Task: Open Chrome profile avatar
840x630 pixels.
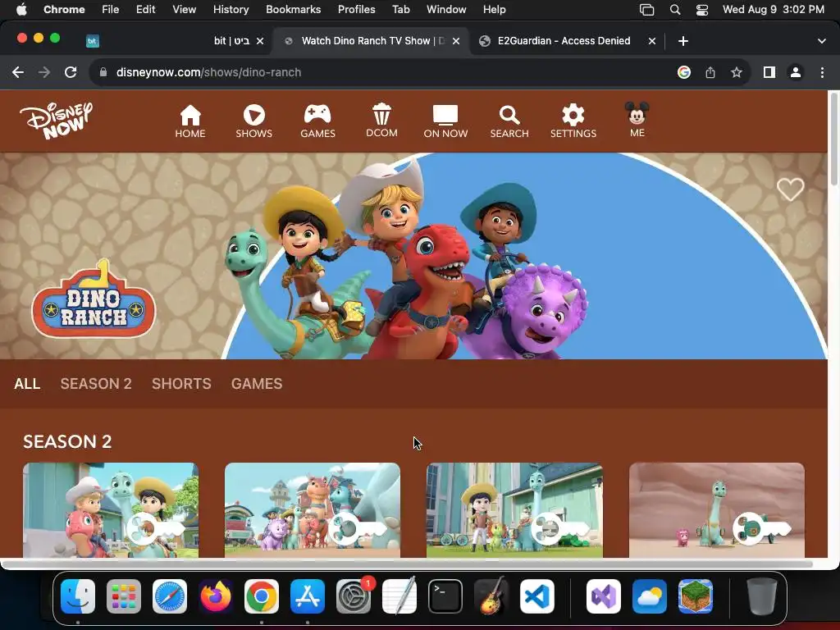Action: pos(796,72)
